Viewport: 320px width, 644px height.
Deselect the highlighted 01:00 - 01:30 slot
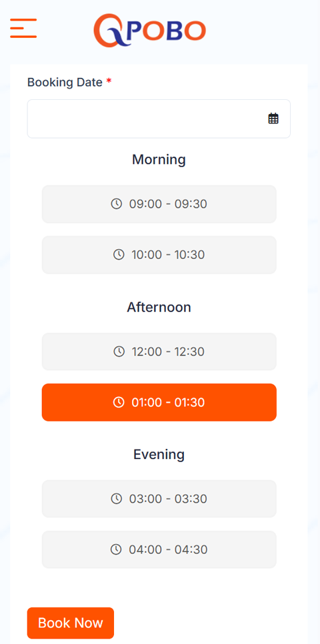(159, 402)
